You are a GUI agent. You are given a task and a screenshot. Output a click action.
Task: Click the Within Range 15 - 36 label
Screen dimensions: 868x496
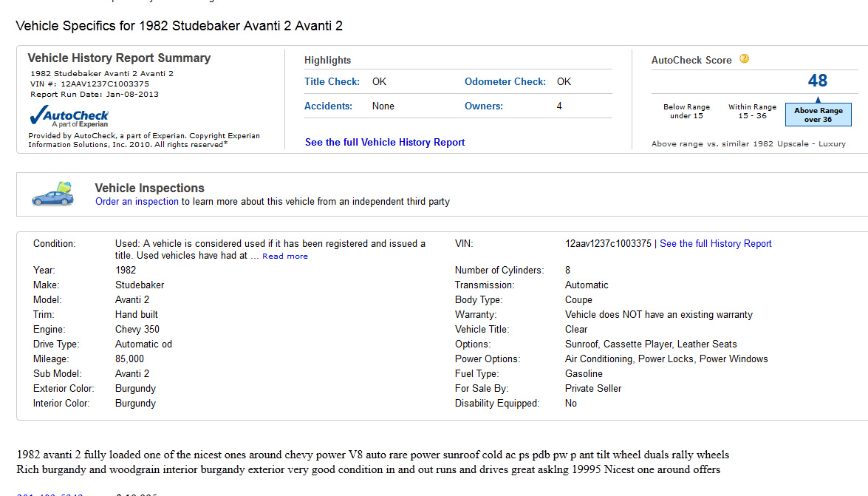tap(752, 112)
